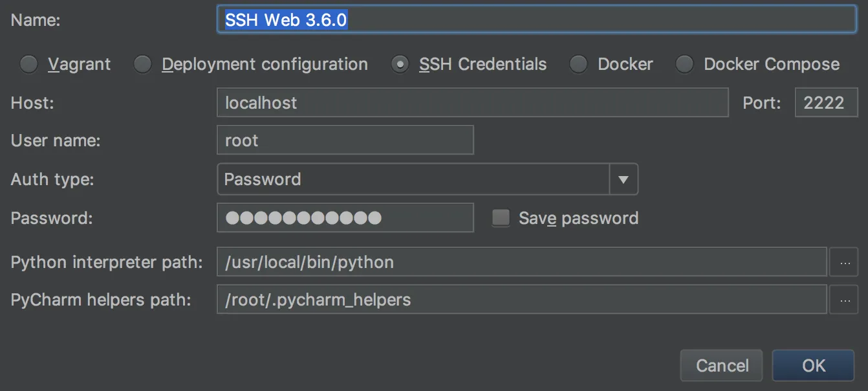Open the Auth type dropdown arrow
This screenshot has height=391, width=868.
click(x=624, y=179)
